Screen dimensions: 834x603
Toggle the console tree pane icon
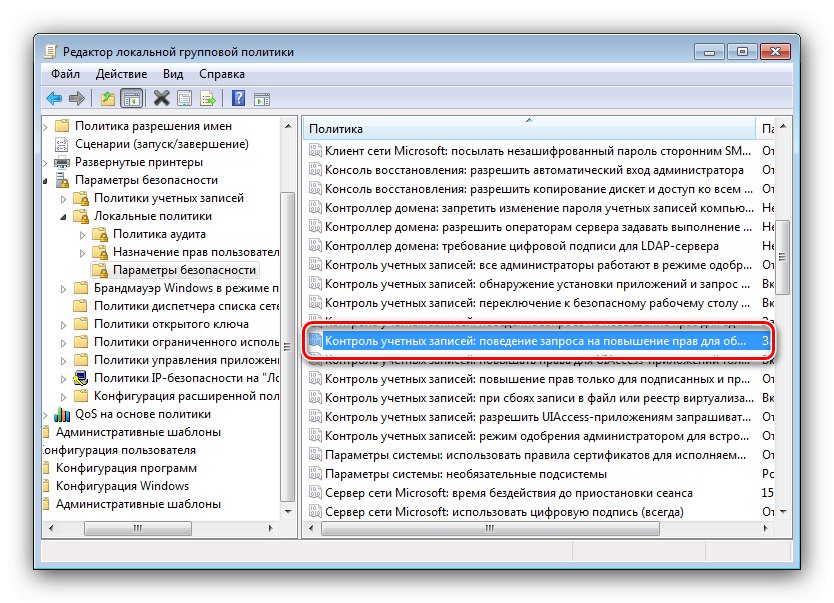tap(131, 98)
